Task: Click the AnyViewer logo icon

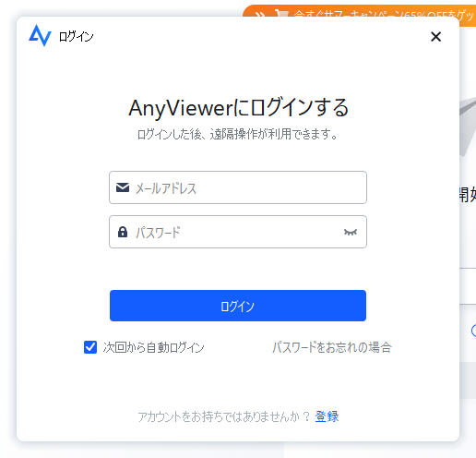Action: click(x=40, y=35)
